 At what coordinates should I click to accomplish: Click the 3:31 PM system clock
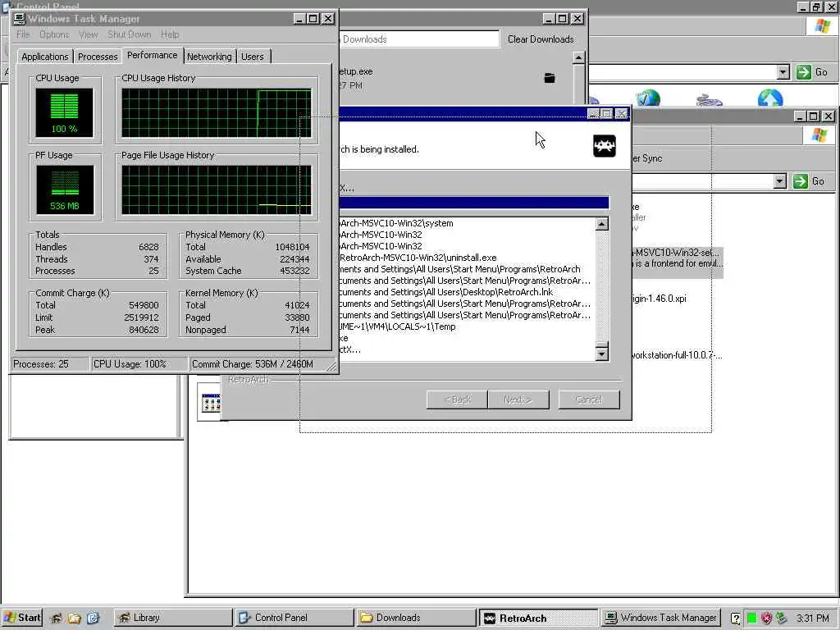[813, 619]
